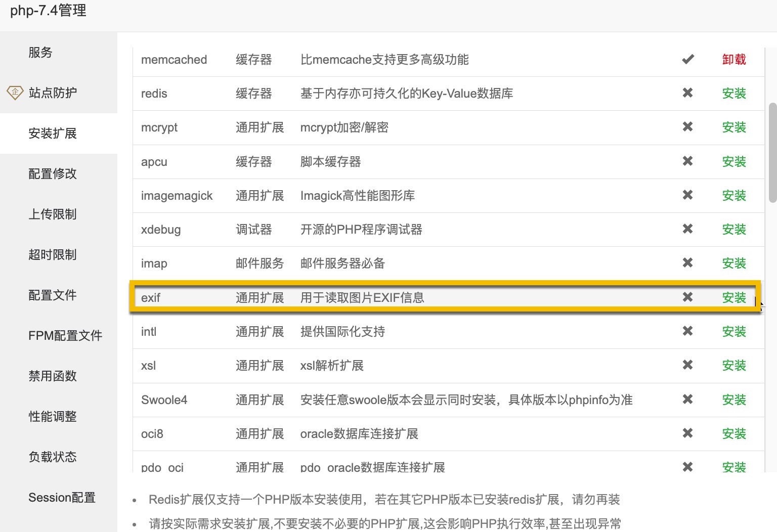Click the X status icon in oci8 row

[x=687, y=433]
